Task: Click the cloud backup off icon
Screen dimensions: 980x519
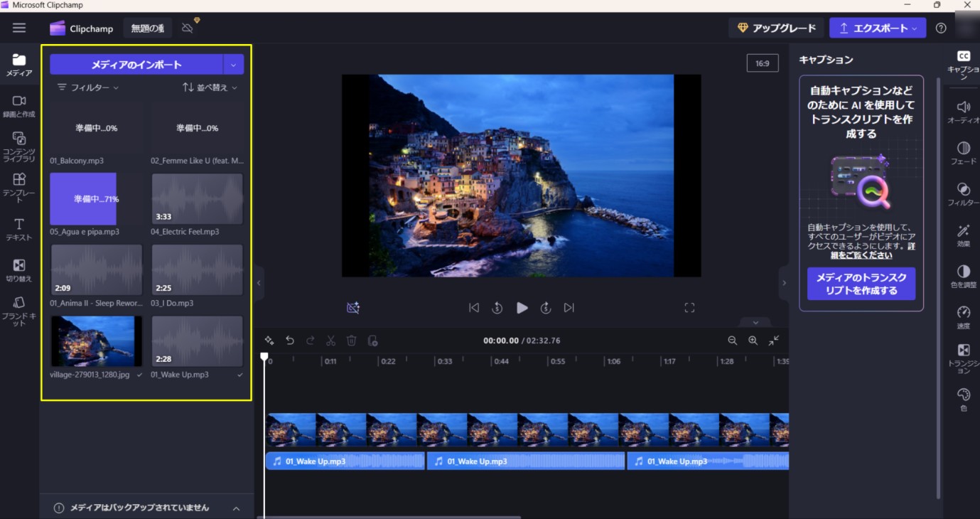Action: tap(188, 28)
